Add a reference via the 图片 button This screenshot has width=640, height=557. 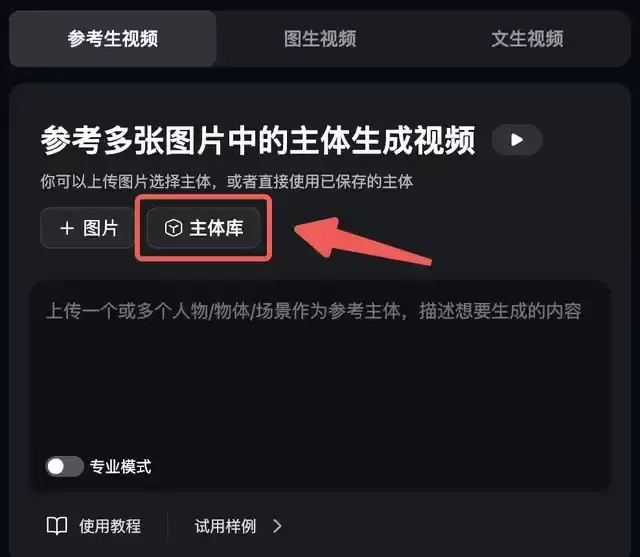tap(88, 228)
